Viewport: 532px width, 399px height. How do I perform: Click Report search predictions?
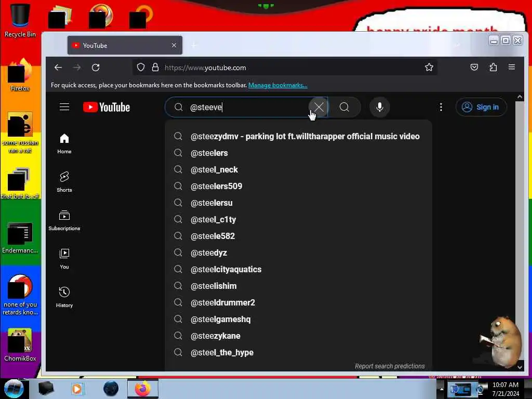(x=390, y=366)
